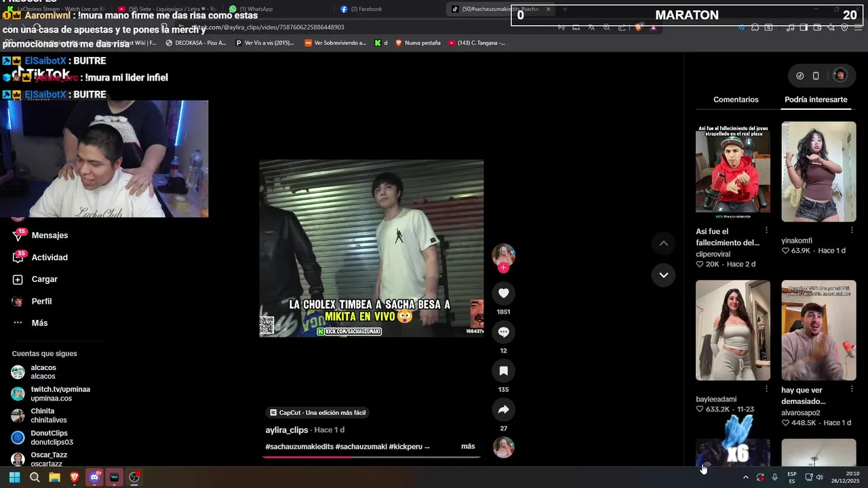Open the Chinita followed account
The height and width of the screenshot is (488, 868).
42,415
